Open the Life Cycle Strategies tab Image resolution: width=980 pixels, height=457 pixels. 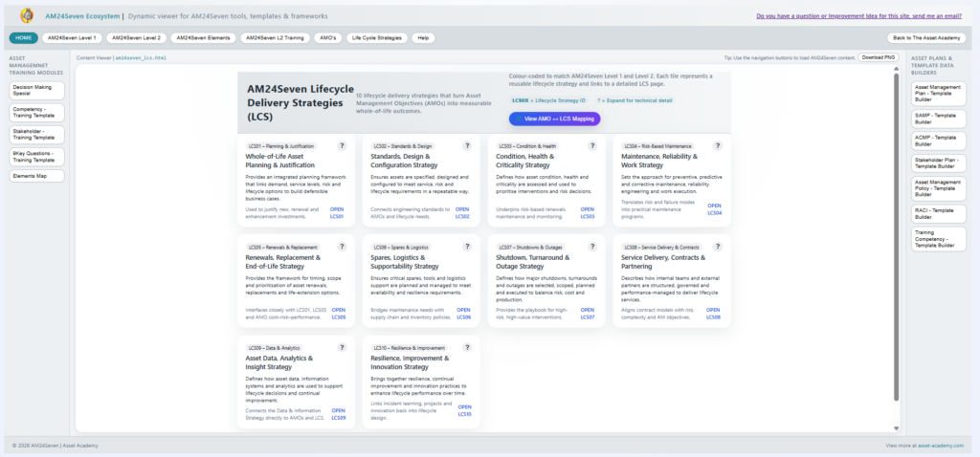[376, 38]
